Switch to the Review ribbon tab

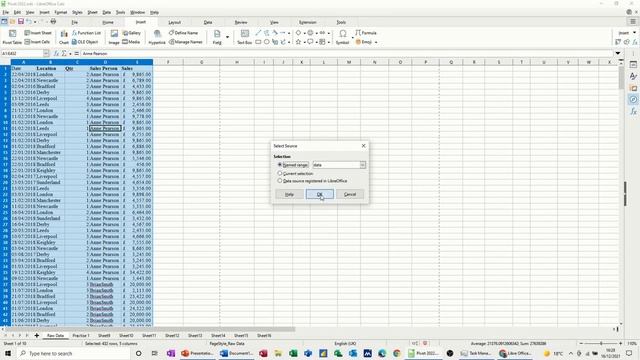(x=241, y=22)
